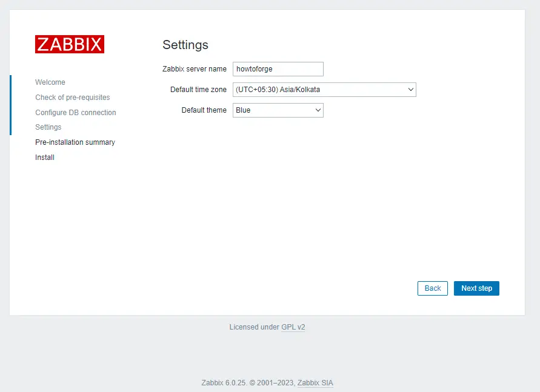This screenshot has height=392, width=540.
Task: Open the Configure DB connection step
Action: click(75, 112)
